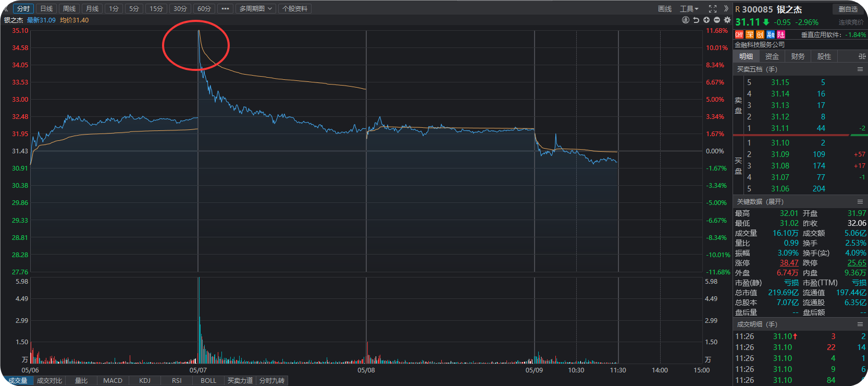Viewport: 868px width, 386px height.
Task: Click the 垂直应用软件 sector link
Action: (x=821, y=35)
